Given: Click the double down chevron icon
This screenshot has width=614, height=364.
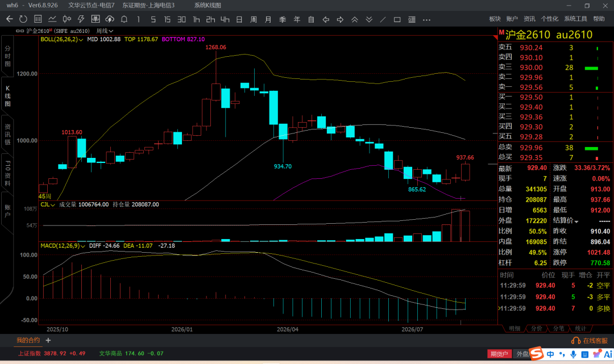Looking at the screenshot, I should [369, 19].
